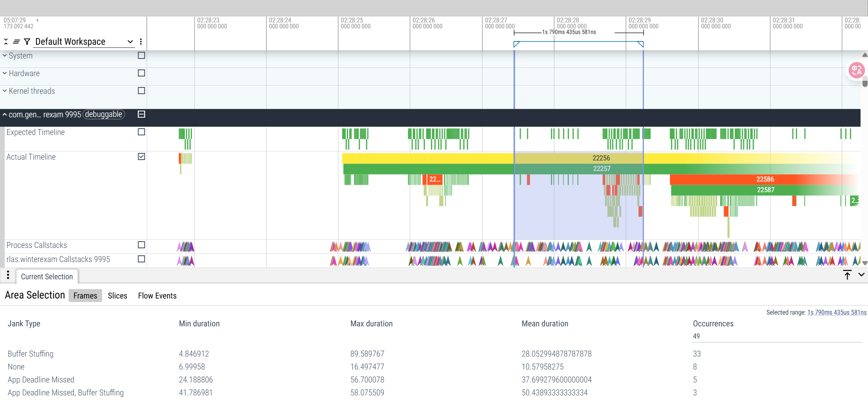Image resolution: width=868 pixels, height=404 pixels.
Task: Click left area selection handle flag
Action: (516, 44)
